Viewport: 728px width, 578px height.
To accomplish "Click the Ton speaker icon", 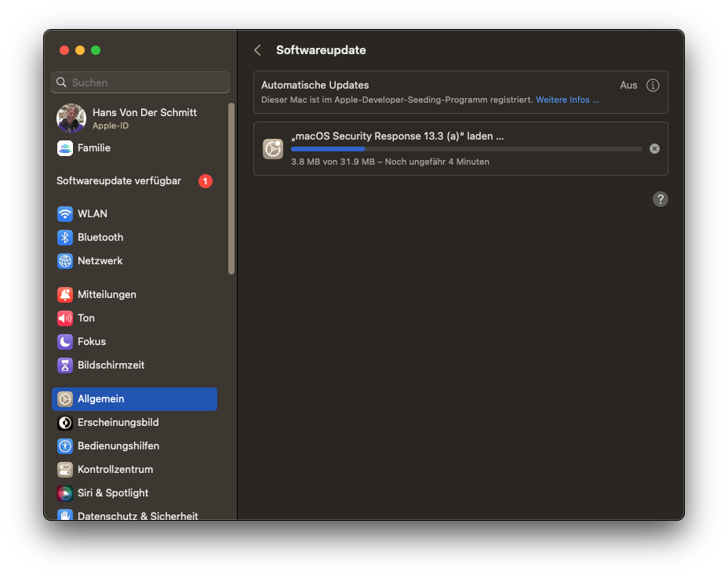I will [65, 318].
